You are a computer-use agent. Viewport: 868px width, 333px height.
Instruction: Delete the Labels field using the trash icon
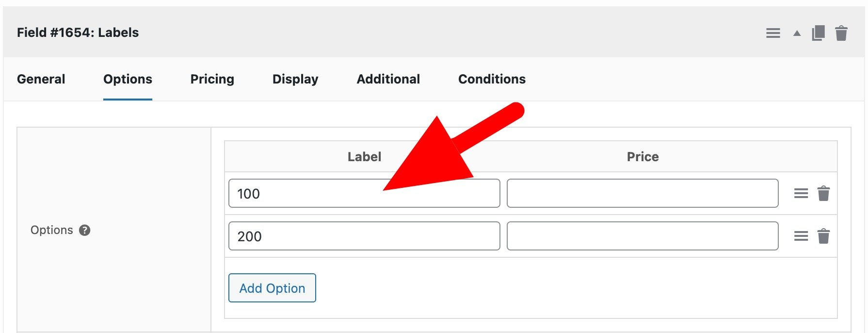click(x=841, y=33)
